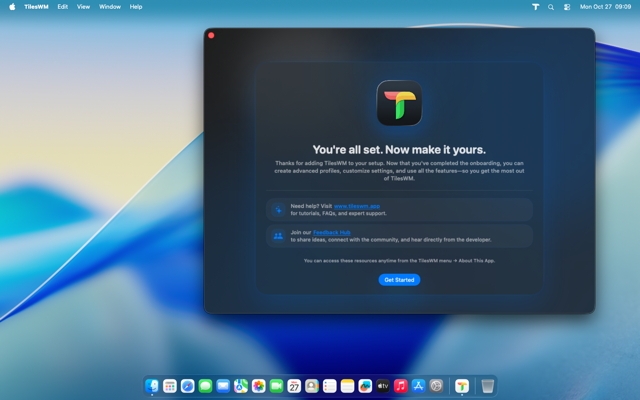Launch Safari from the Dock
Screen dimensions: 640x400
pyautogui.click(x=187, y=386)
